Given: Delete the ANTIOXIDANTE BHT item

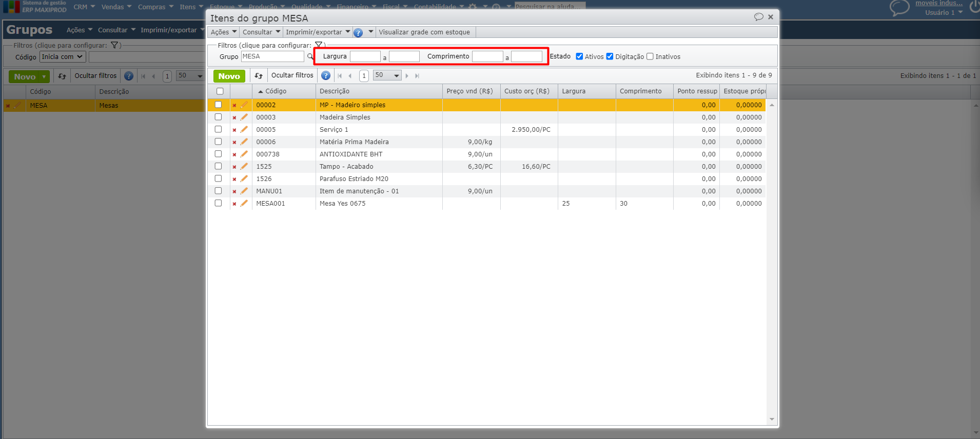Looking at the screenshot, I should [x=234, y=154].
